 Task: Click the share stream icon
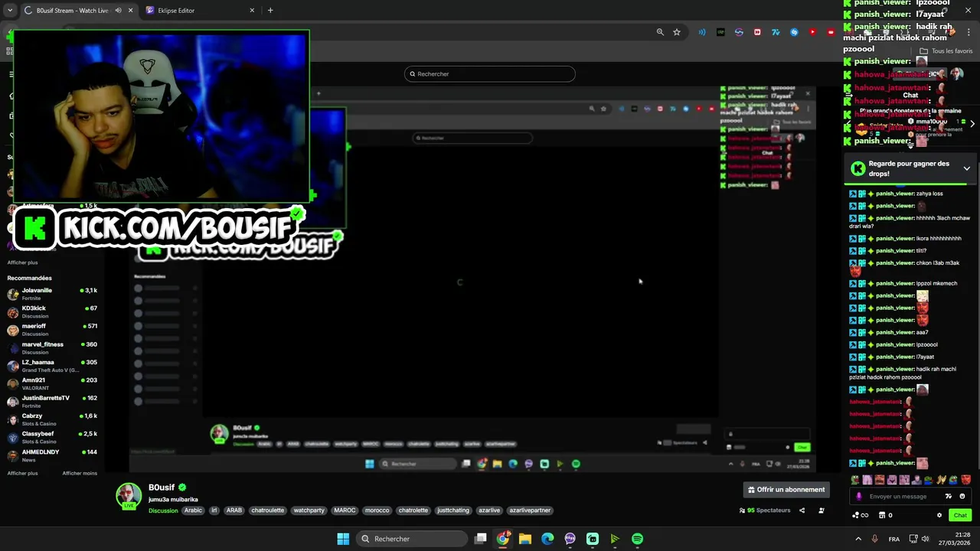802,510
